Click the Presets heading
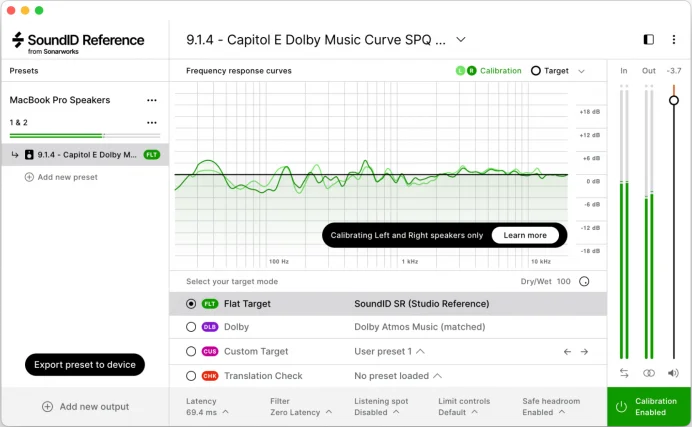 (x=24, y=71)
